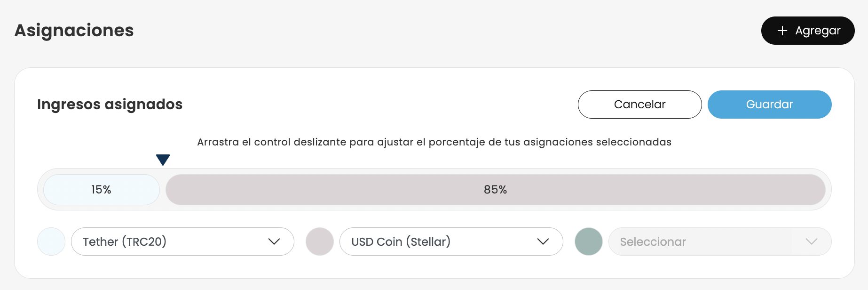Click the teal green color circle

pyautogui.click(x=589, y=242)
